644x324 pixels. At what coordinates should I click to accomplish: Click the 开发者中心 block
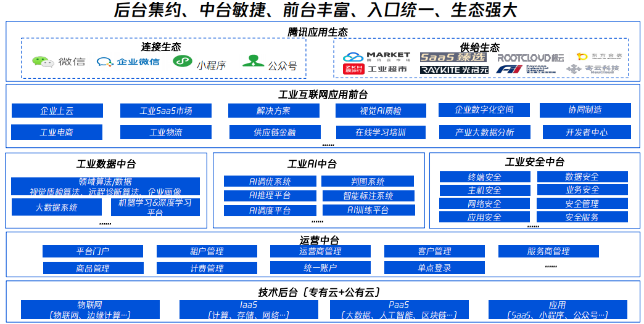tap(587, 132)
